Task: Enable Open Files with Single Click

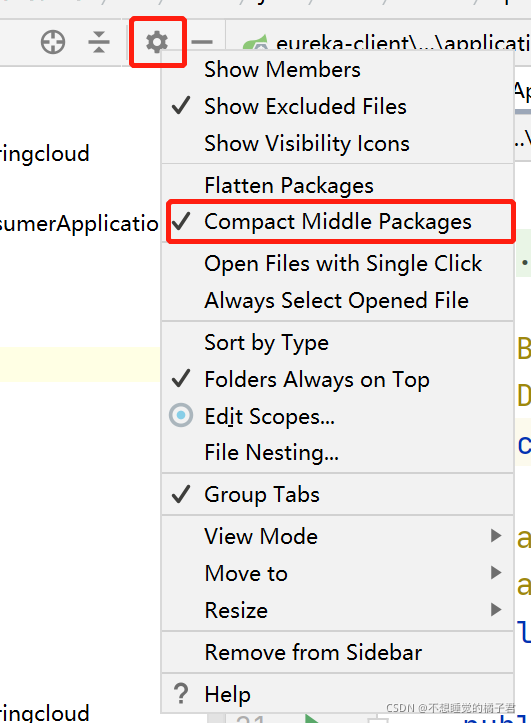Action: click(337, 264)
